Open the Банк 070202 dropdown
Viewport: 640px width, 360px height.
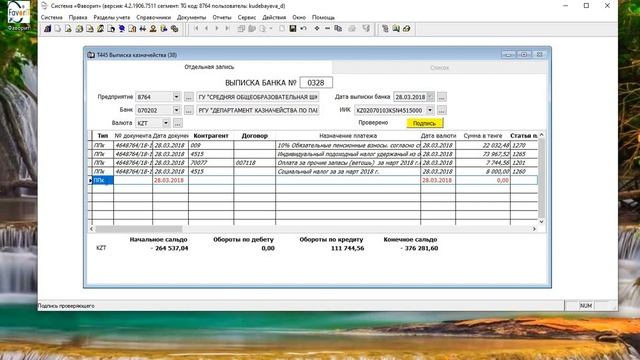point(176,110)
